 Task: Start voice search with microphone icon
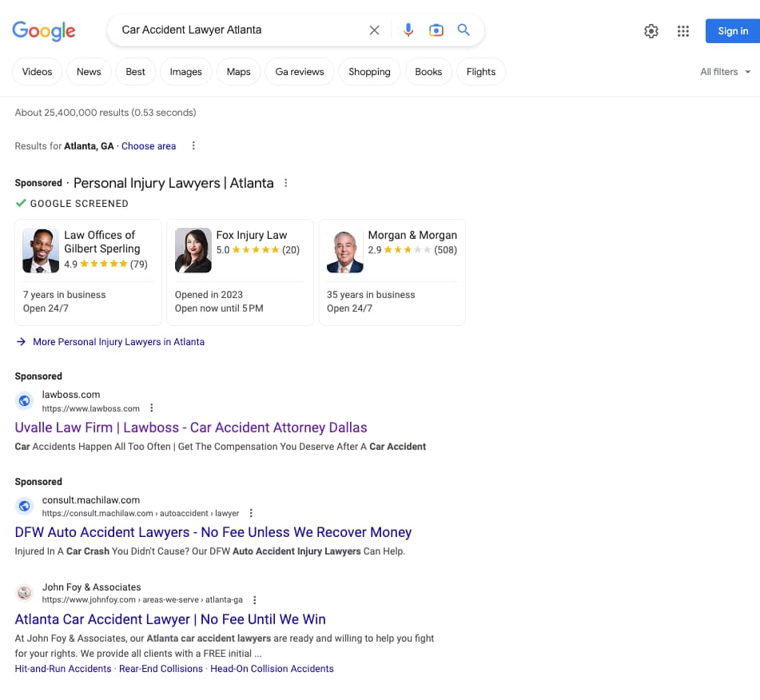point(408,30)
